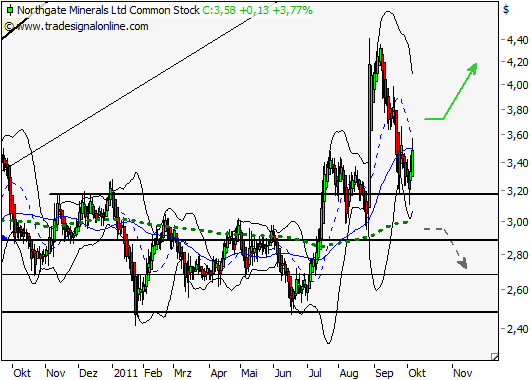Click the +3,77% percentage change label
The height and width of the screenshot is (380, 531).
(292, 10)
